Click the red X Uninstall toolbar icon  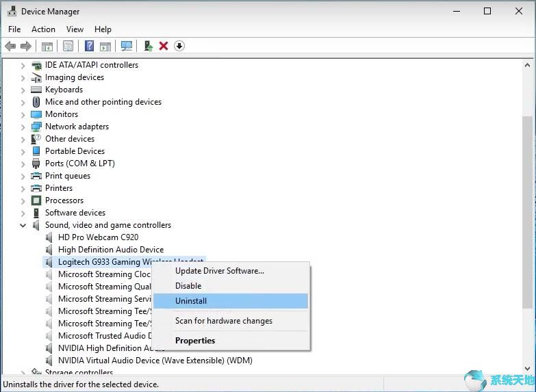tap(164, 46)
